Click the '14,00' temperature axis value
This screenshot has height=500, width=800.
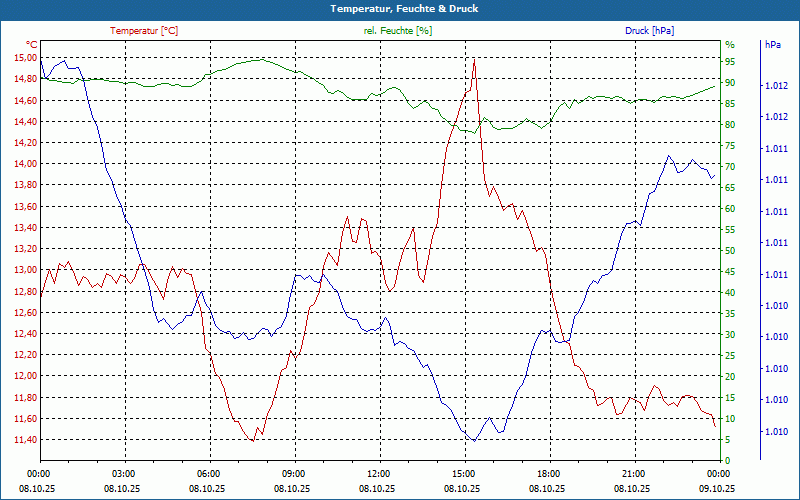pyautogui.click(x=26, y=164)
